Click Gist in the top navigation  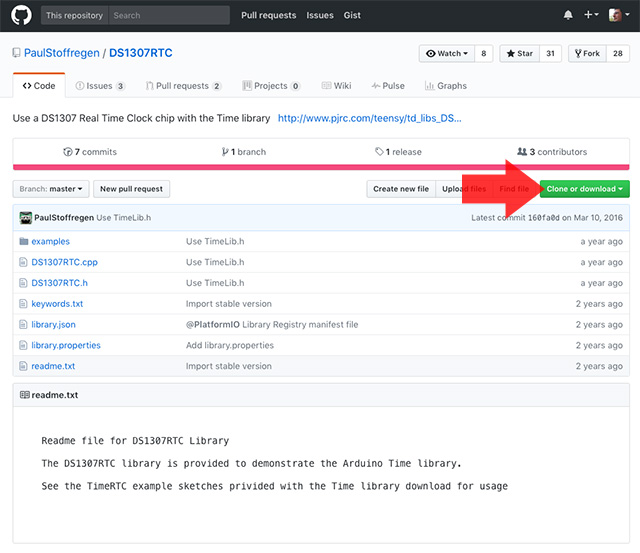coord(352,16)
